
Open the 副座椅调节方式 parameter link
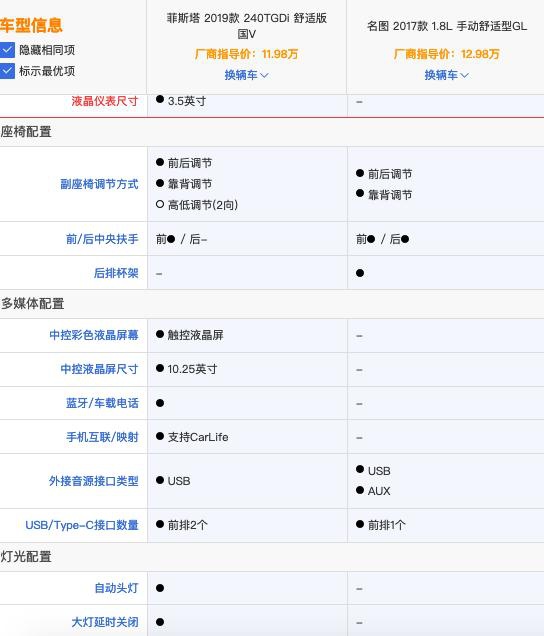point(99,184)
